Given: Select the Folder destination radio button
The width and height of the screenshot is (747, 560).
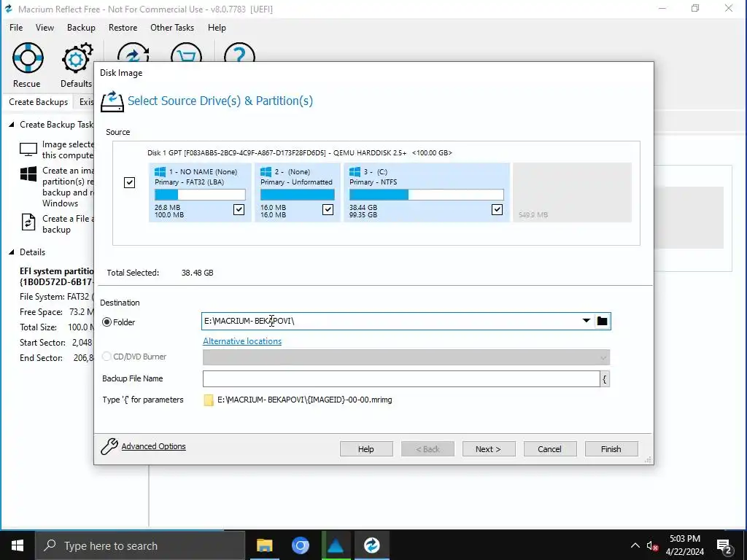Looking at the screenshot, I should click(x=107, y=322).
